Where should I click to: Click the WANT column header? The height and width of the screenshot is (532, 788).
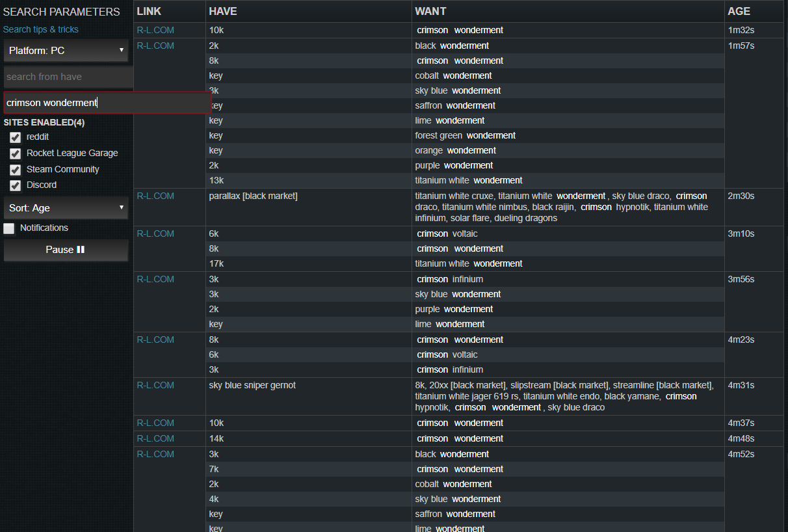(430, 11)
